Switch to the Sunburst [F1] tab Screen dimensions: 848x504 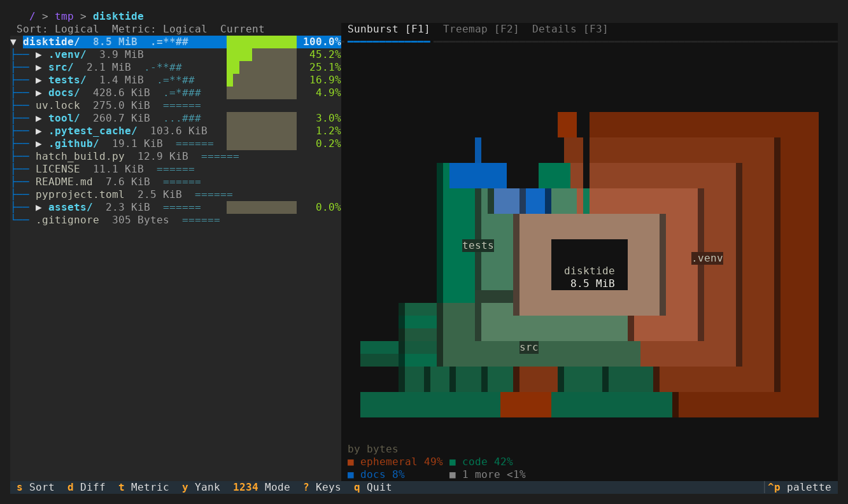tap(389, 29)
